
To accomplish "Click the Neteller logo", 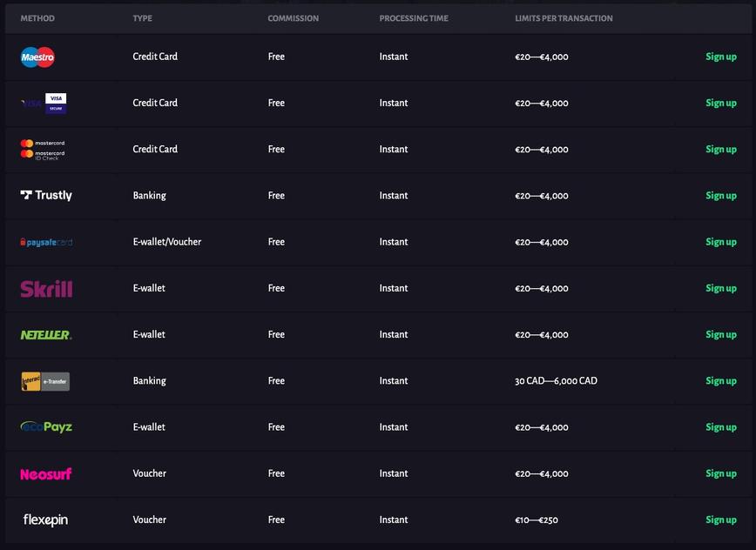I will (x=46, y=335).
